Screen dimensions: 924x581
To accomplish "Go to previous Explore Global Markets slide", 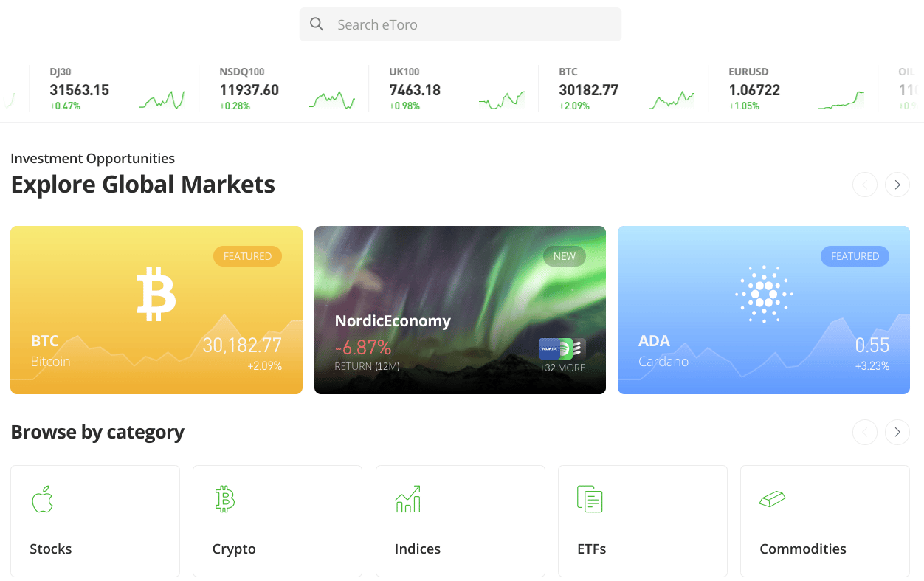I will [865, 185].
